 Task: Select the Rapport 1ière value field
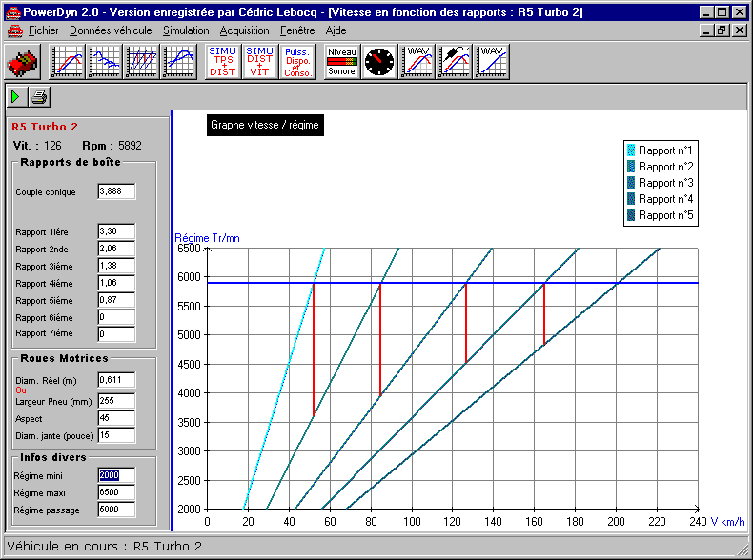(x=116, y=231)
